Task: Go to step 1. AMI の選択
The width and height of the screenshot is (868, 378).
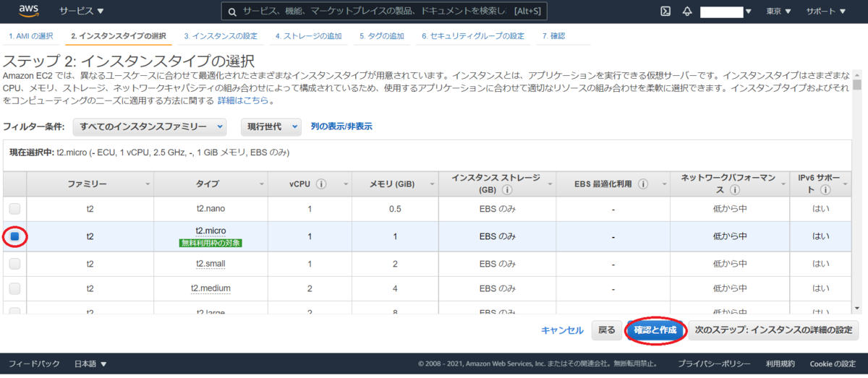Action: (x=30, y=35)
